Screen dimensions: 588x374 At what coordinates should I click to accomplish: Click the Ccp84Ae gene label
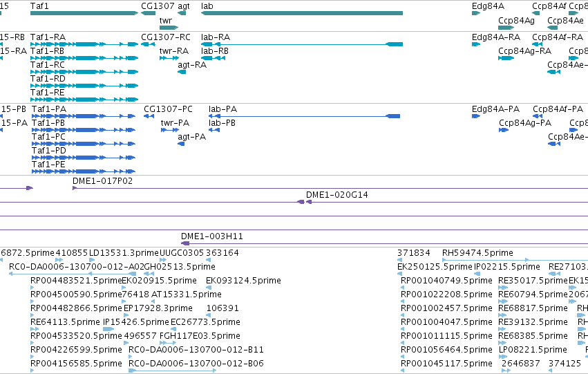pyautogui.click(x=565, y=21)
